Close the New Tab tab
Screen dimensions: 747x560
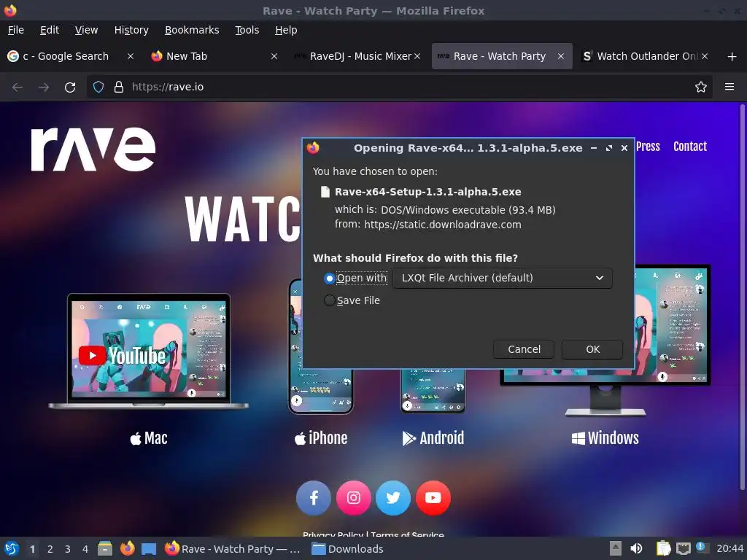coord(274,56)
